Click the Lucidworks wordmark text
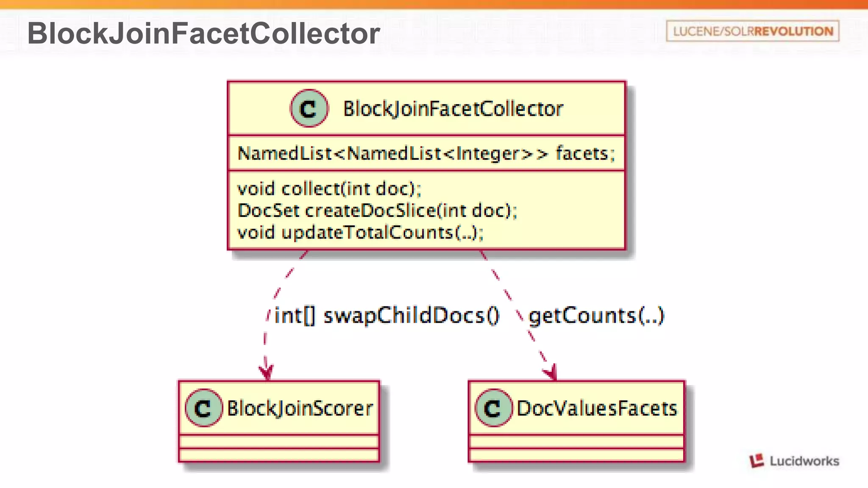The height and width of the screenshot is (488, 868). 804,461
